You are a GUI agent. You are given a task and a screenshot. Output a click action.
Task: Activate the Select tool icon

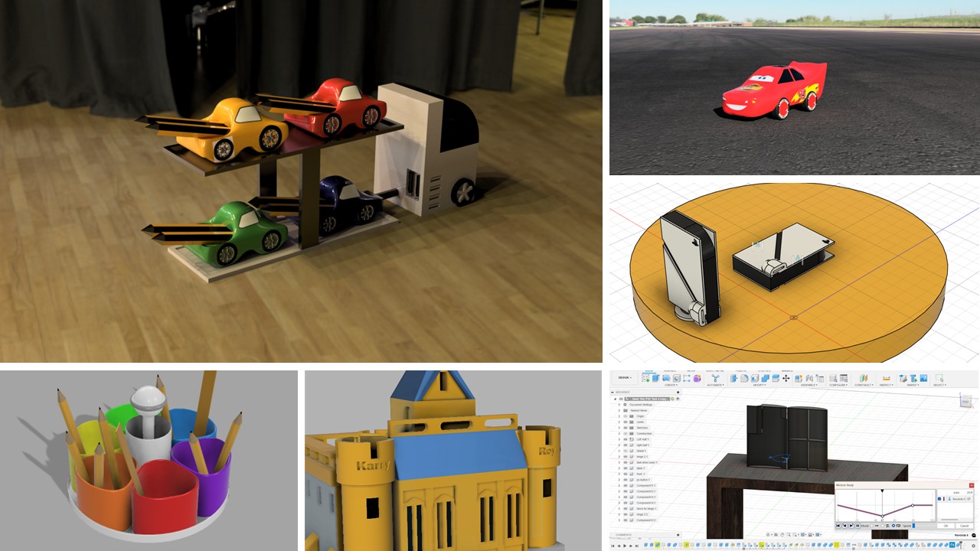click(939, 378)
